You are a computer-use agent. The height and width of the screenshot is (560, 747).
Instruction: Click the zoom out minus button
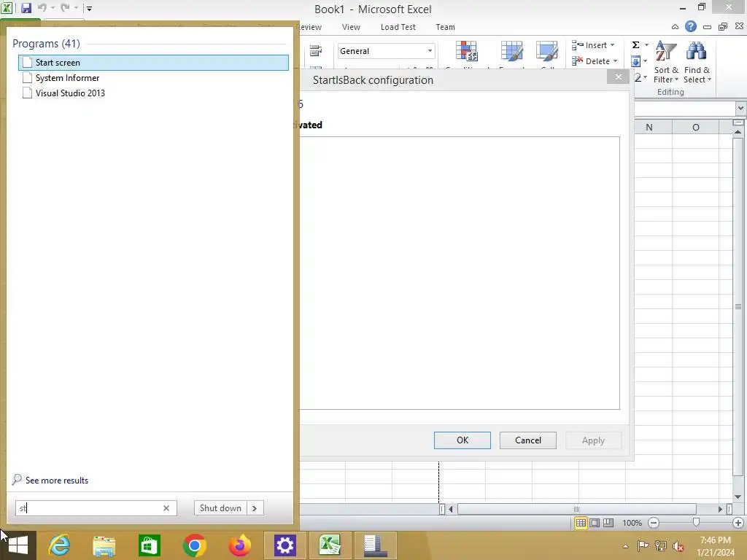654,523
